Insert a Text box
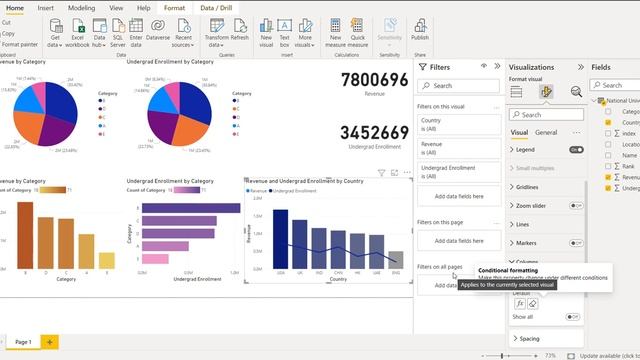This screenshot has width=640, height=360. [284, 33]
